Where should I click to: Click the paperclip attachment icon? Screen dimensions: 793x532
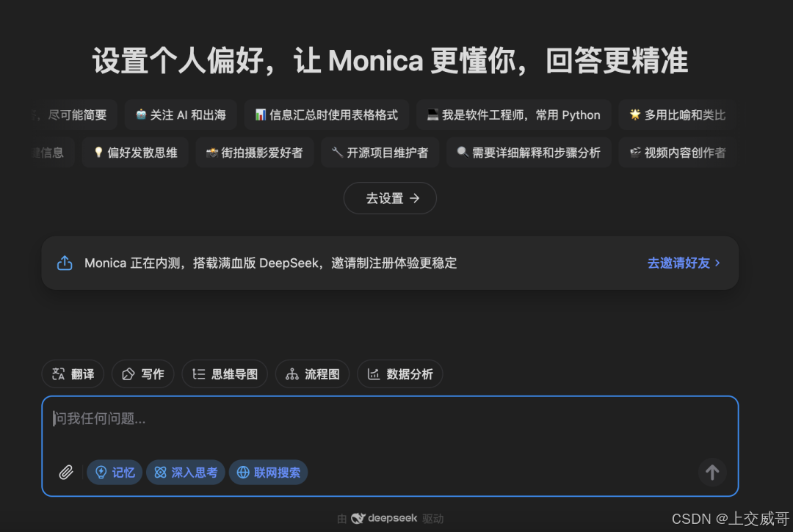click(x=66, y=473)
